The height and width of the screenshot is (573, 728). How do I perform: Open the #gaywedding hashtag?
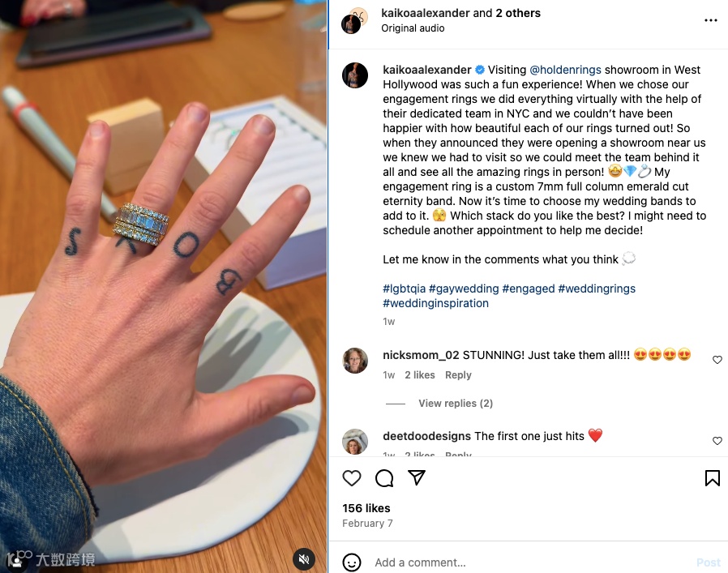464,289
